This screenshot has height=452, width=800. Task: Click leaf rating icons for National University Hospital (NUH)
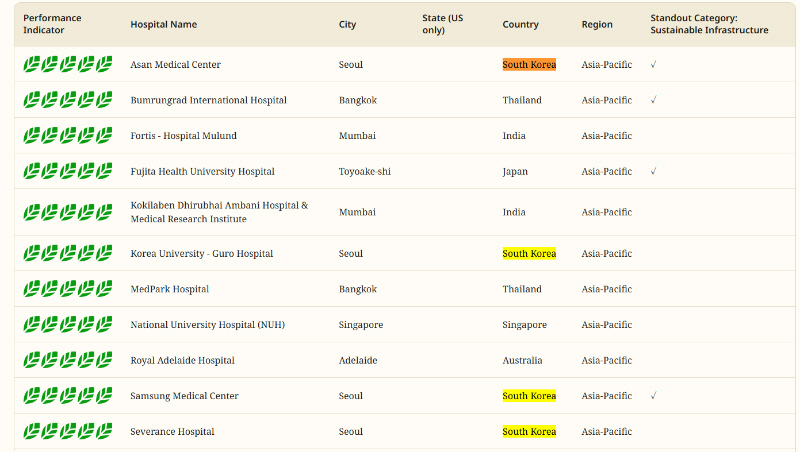coord(68,325)
